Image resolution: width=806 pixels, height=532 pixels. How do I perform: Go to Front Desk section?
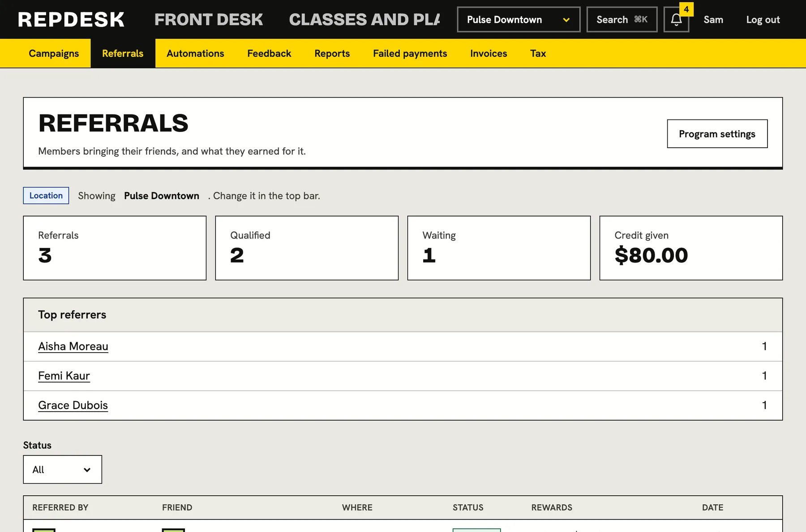pyautogui.click(x=209, y=20)
